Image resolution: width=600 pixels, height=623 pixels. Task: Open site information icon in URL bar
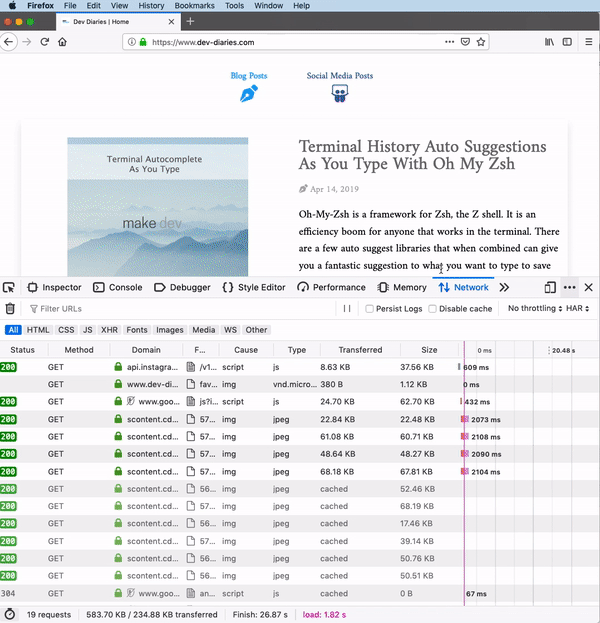(132, 42)
